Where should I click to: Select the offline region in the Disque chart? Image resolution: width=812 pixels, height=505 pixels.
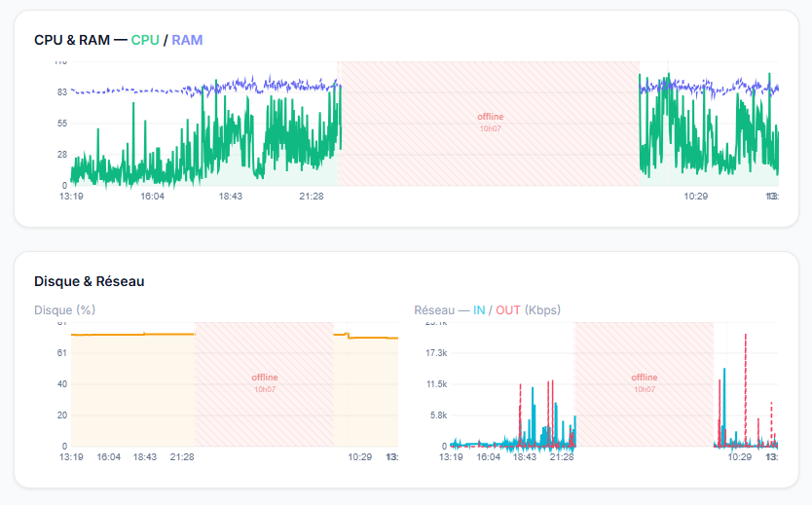[x=265, y=382]
